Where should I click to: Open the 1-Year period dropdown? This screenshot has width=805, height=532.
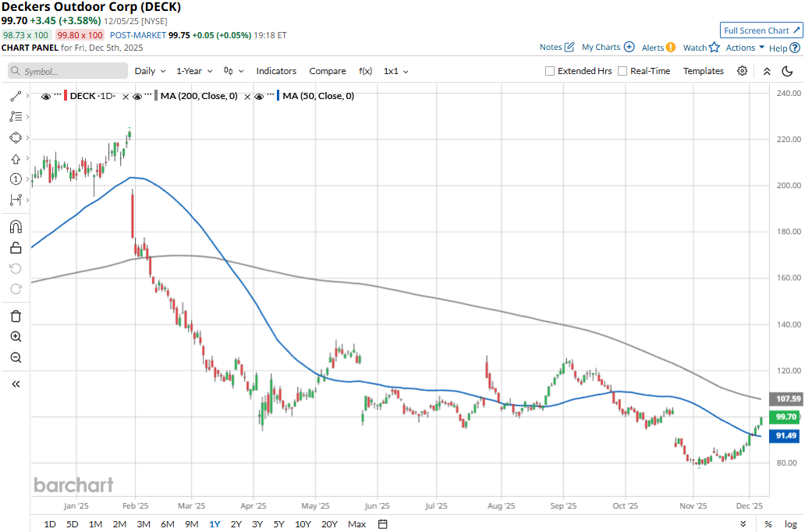coord(194,71)
